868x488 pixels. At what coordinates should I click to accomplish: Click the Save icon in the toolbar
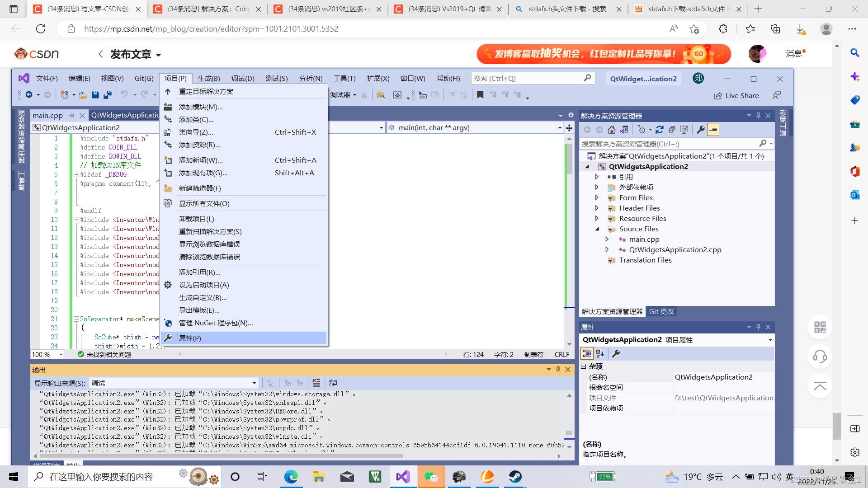coord(95,95)
